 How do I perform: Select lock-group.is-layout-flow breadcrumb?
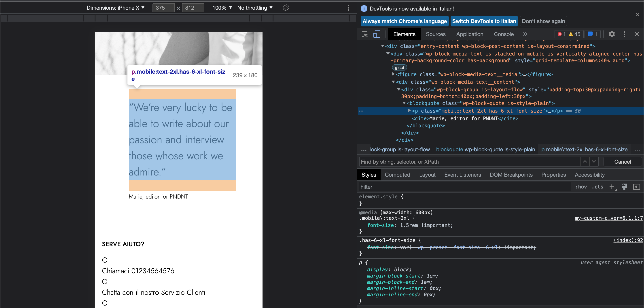point(400,149)
